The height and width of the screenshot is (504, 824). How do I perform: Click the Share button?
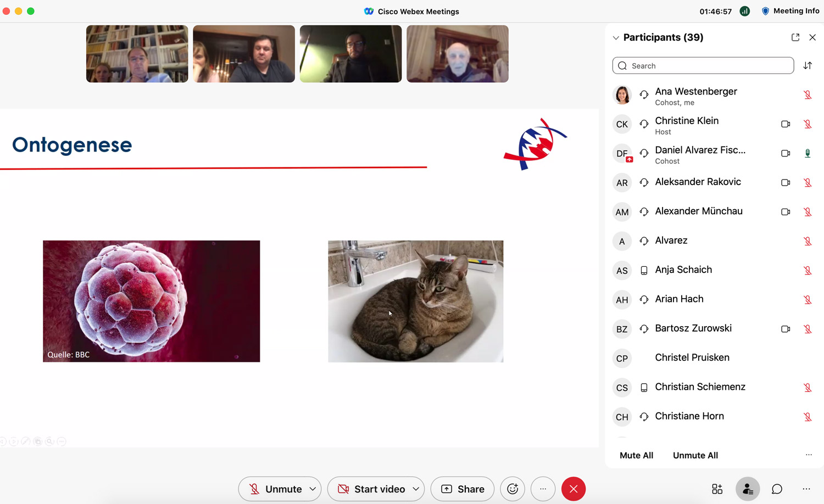click(x=463, y=489)
